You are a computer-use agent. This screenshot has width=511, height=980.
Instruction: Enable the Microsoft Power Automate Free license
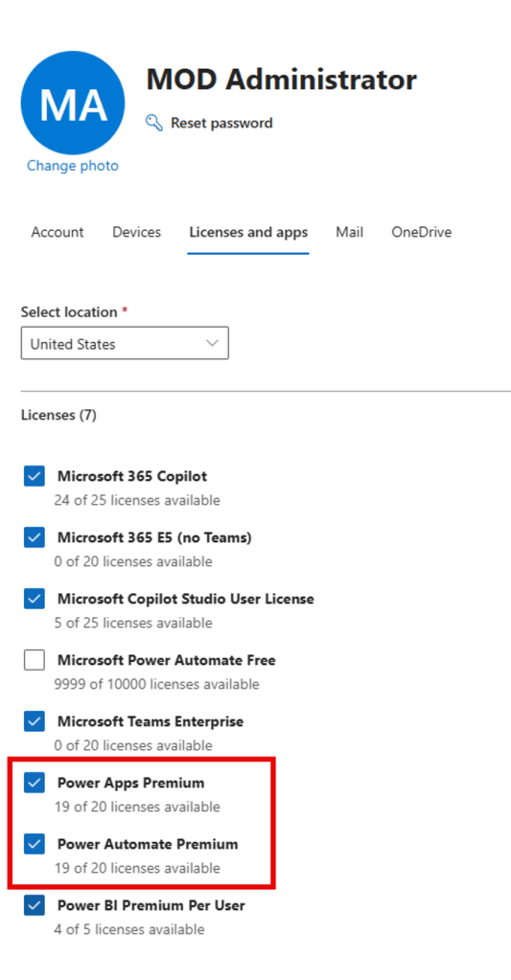pos(35,659)
